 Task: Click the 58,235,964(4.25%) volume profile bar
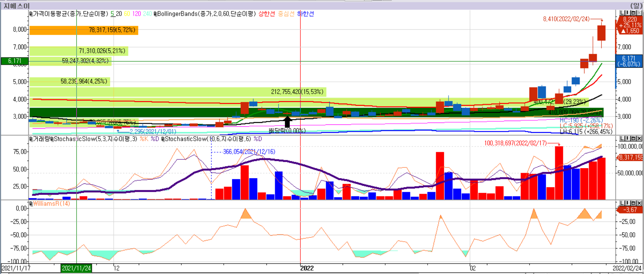[70, 81]
